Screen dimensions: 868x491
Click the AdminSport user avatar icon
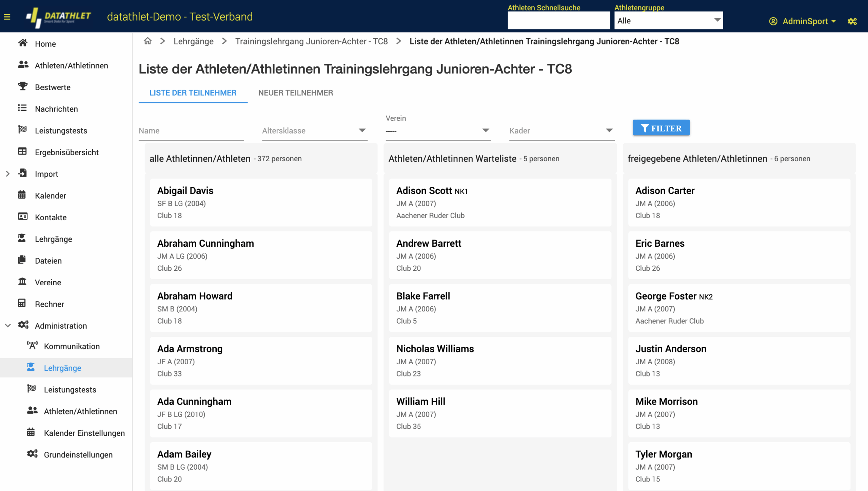(773, 21)
